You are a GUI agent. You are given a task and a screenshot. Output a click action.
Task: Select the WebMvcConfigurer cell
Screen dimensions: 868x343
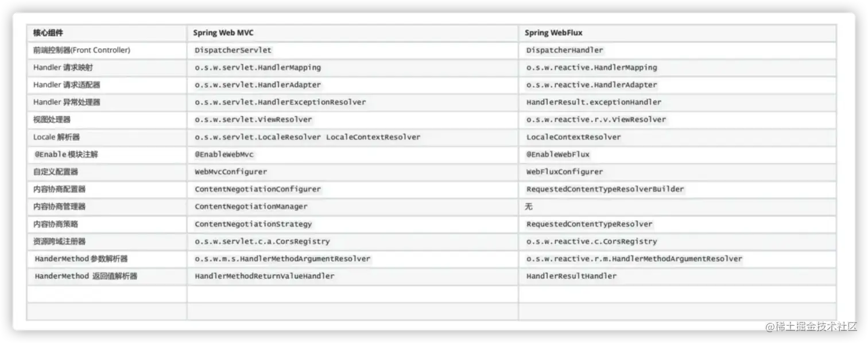pos(231,171)
